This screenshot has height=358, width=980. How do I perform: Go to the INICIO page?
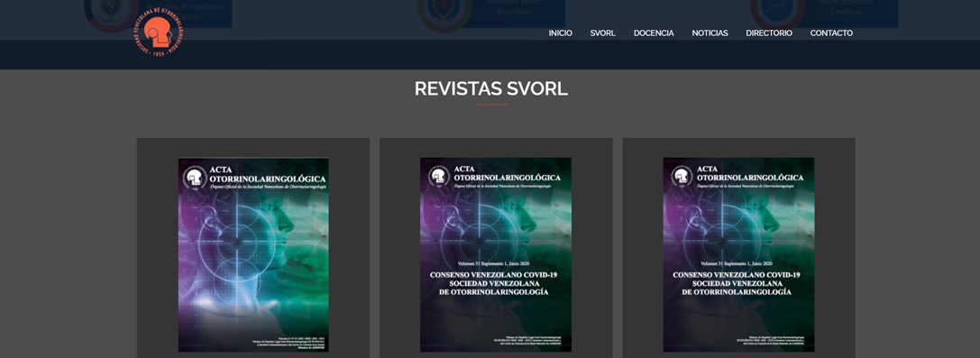pyautogui.click(x=560, y=33)
